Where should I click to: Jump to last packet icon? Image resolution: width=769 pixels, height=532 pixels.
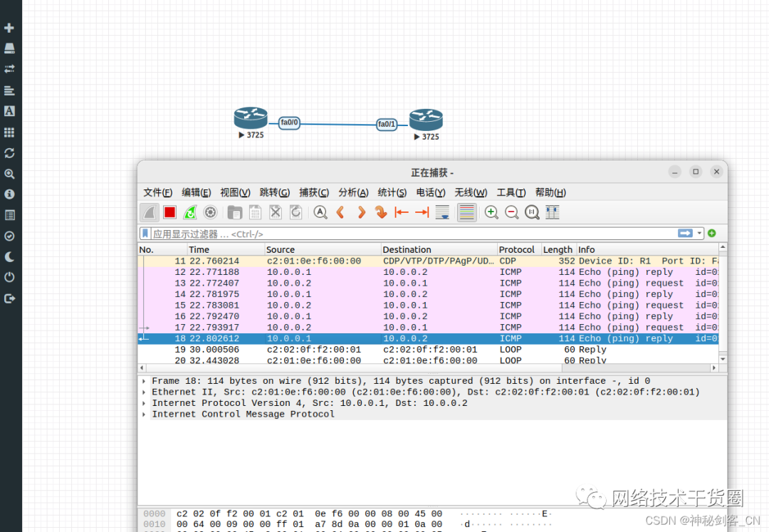[422, 212]
